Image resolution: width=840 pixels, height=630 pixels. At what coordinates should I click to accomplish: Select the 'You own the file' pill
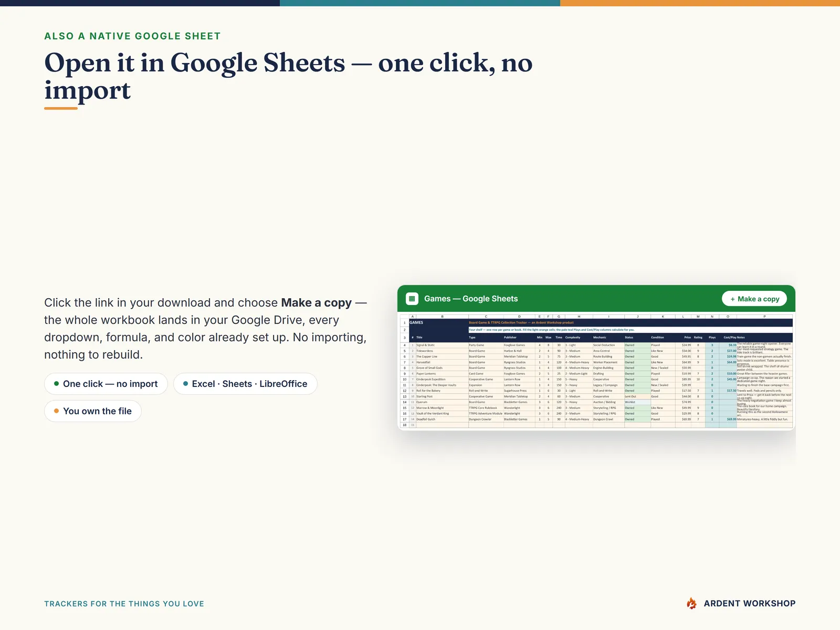click(93, 411)
